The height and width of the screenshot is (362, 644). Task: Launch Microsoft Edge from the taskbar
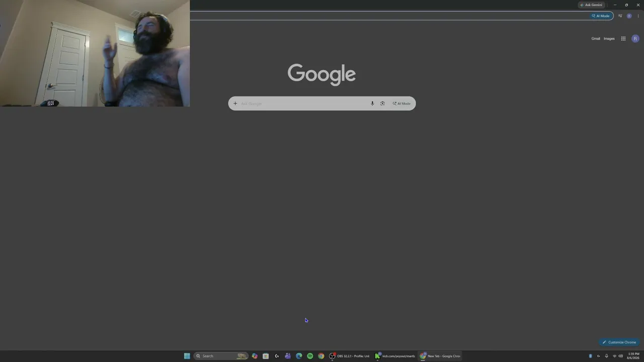click(299, 356)
